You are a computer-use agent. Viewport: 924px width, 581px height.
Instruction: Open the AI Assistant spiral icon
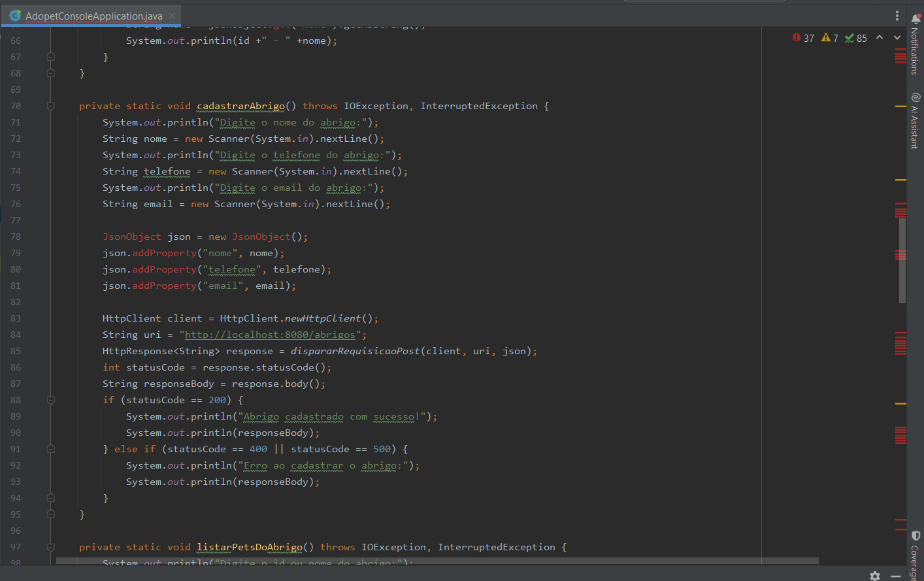click(x=916, y=97)
